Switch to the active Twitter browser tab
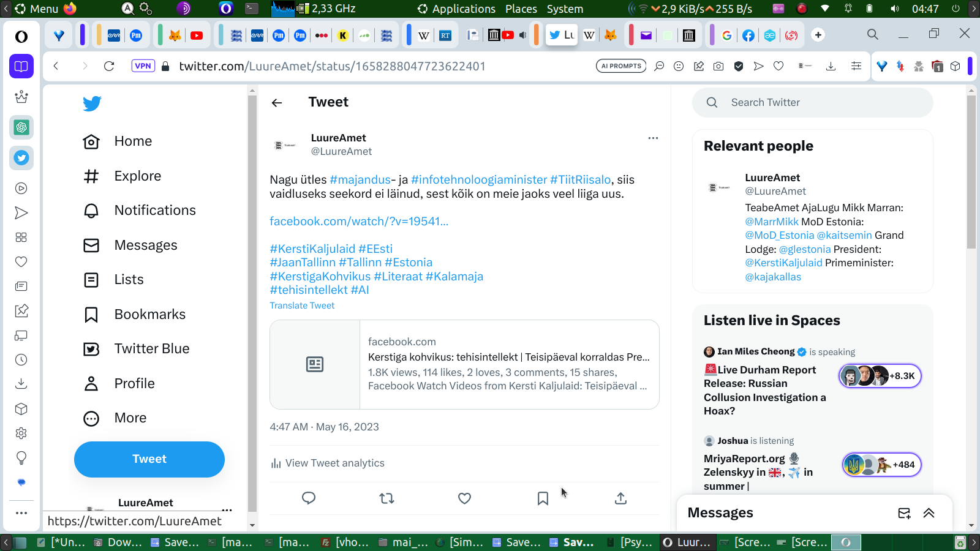Screen dimensions: 980x551 tap(562, 35)
